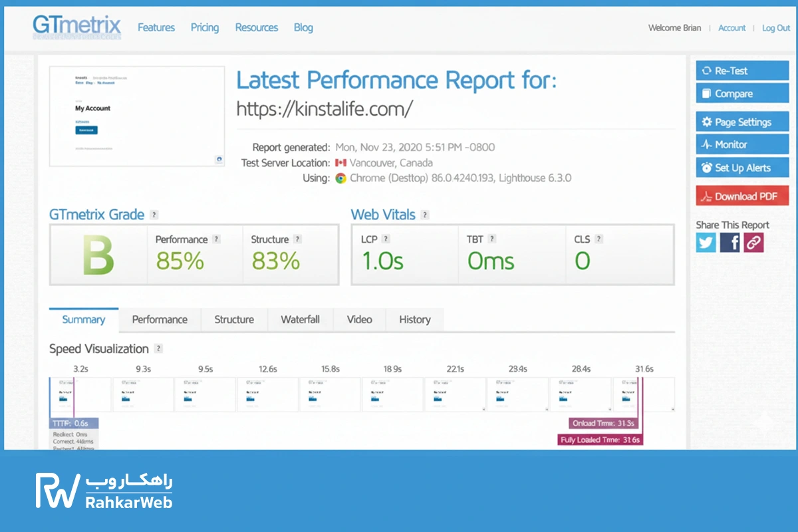
Task: Click help icon next to GTmetrix Grade
Action: tap(154, 215)
